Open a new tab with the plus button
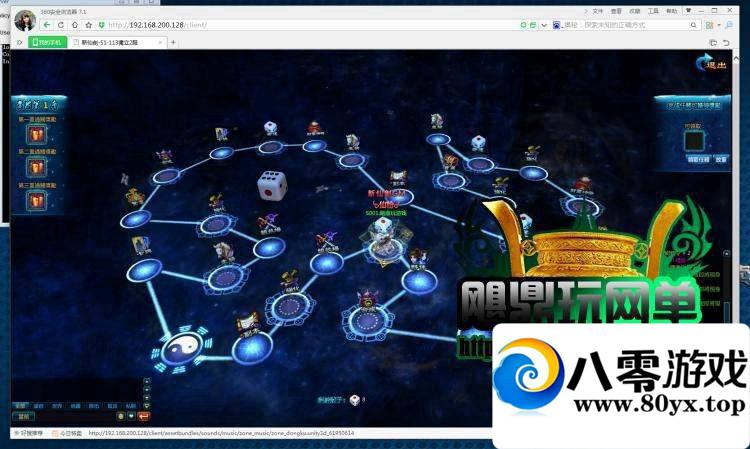 pyautogui.click(x=173, y=43)
